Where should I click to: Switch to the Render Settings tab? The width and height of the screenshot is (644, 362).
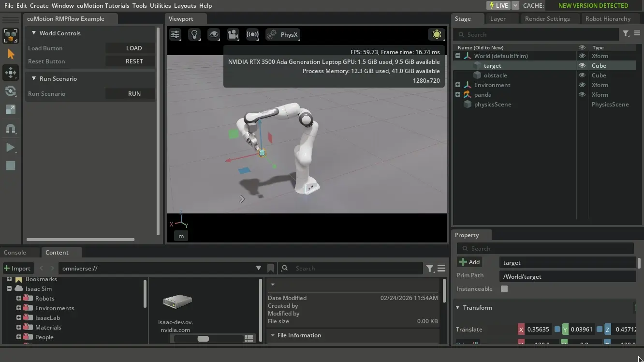pos(547,19)
